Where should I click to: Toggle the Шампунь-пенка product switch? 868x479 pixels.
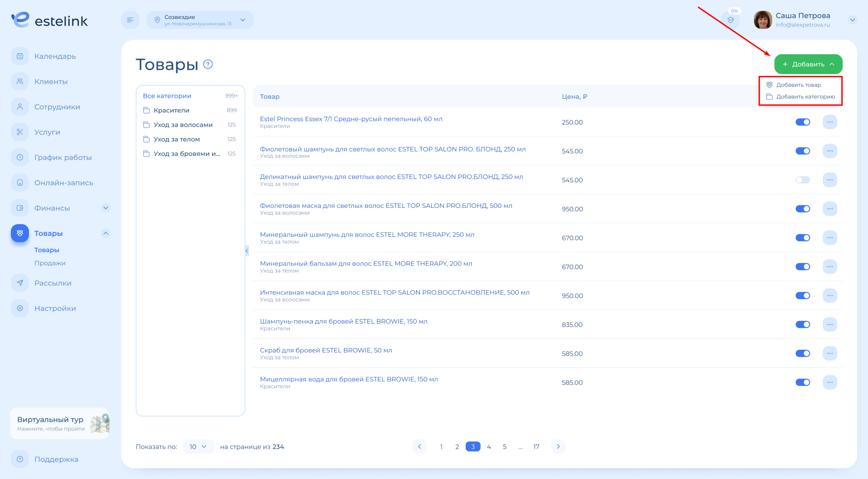pos(803,324)
